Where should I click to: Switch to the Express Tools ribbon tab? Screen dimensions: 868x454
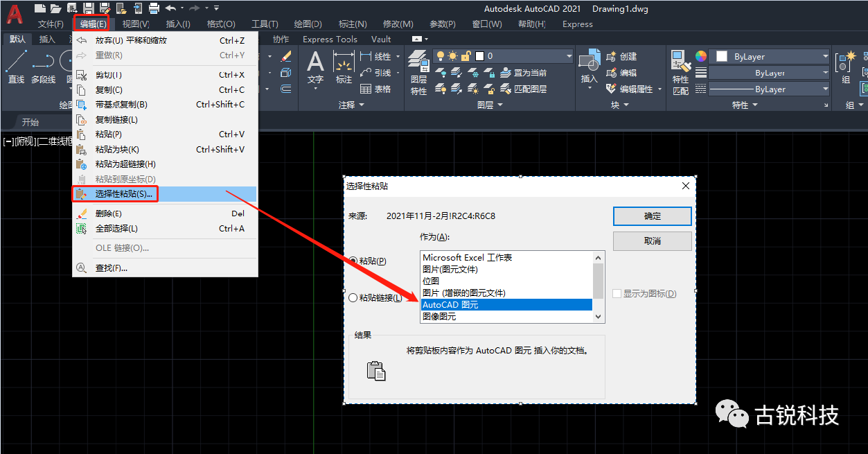pos(330,40)
